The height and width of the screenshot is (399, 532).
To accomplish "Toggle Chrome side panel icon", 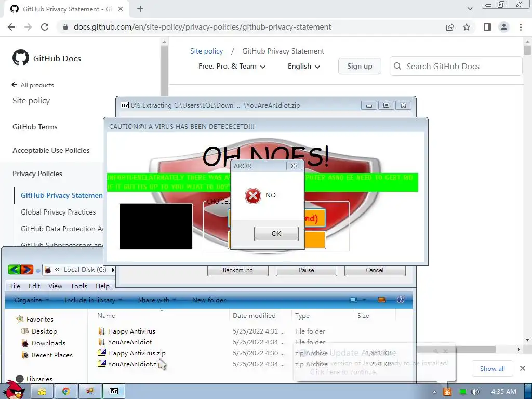I will click(x=487, y=27).
